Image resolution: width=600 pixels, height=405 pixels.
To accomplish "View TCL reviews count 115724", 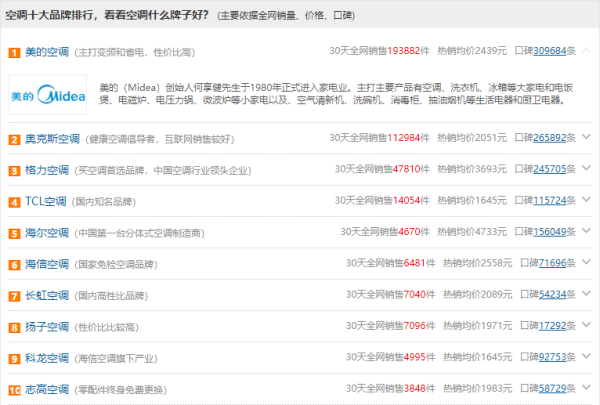I will (x=549, y=201).
